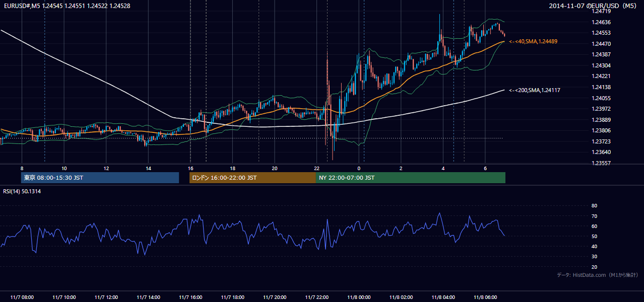Click price axis value 1.23972
The image size is (644, 302).
(x=601, y=109)
